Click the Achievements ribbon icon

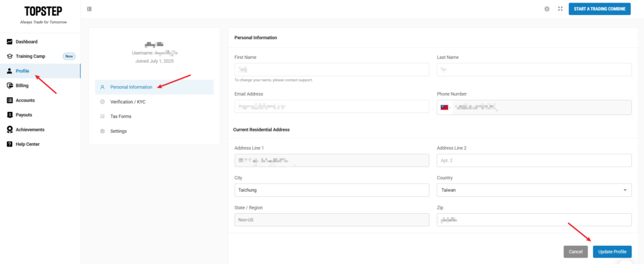click(x=9, y=129)
